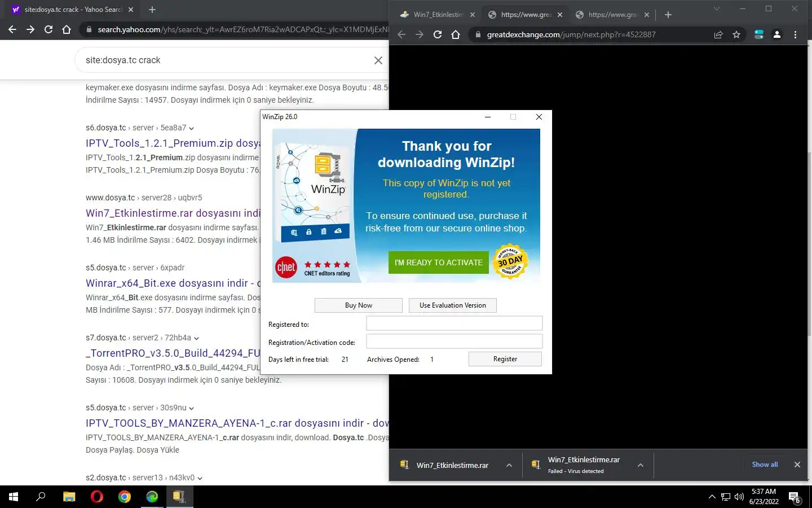Click the CNET logo in WinZip dialog

286,267
